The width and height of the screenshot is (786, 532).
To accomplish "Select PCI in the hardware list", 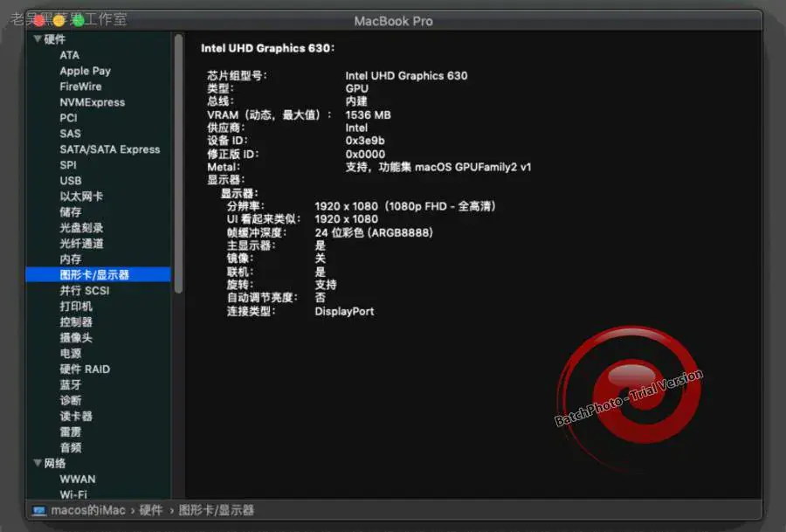I will [69, 118].
